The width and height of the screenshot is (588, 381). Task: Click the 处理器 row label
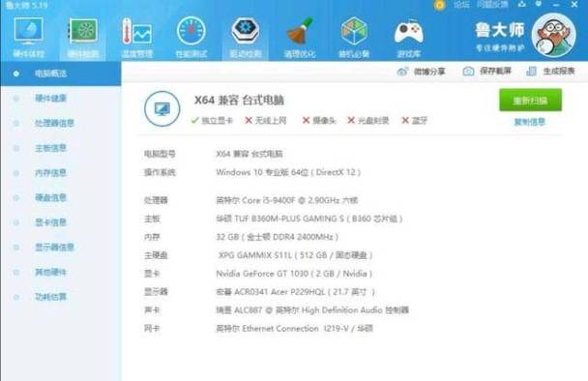(x=156, y=200)
